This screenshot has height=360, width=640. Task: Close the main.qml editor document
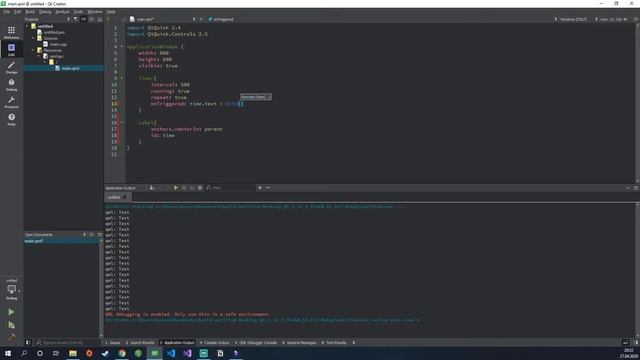[x=201, y=19]
